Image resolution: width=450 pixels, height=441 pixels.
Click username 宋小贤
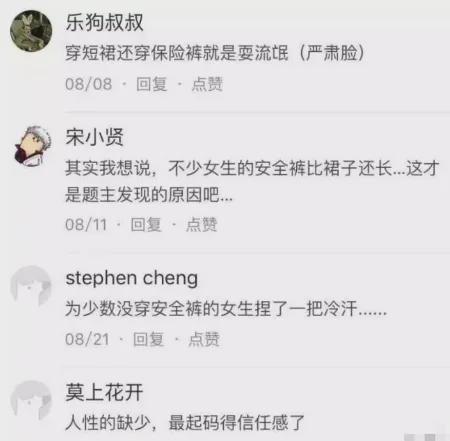tap(94, 137)
